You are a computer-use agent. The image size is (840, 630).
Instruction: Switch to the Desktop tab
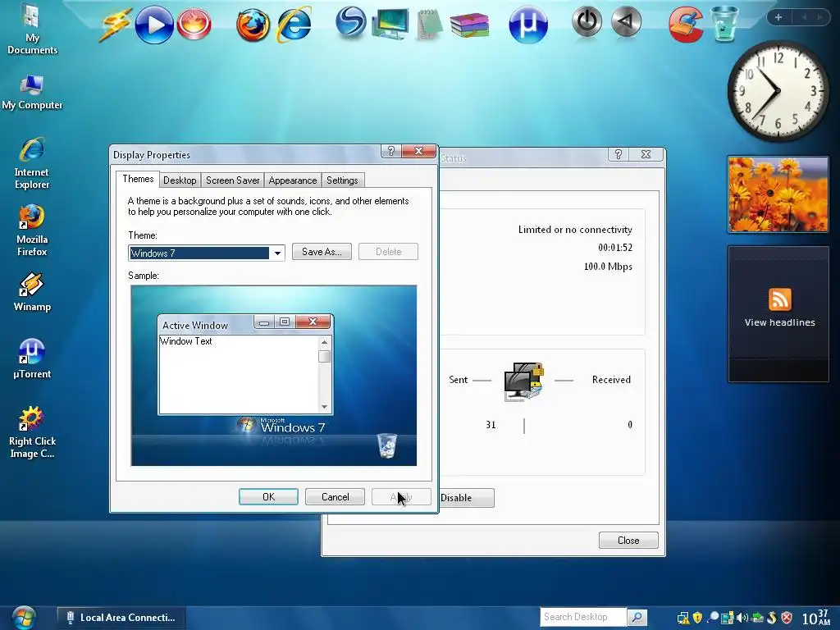tap(180, 180)
